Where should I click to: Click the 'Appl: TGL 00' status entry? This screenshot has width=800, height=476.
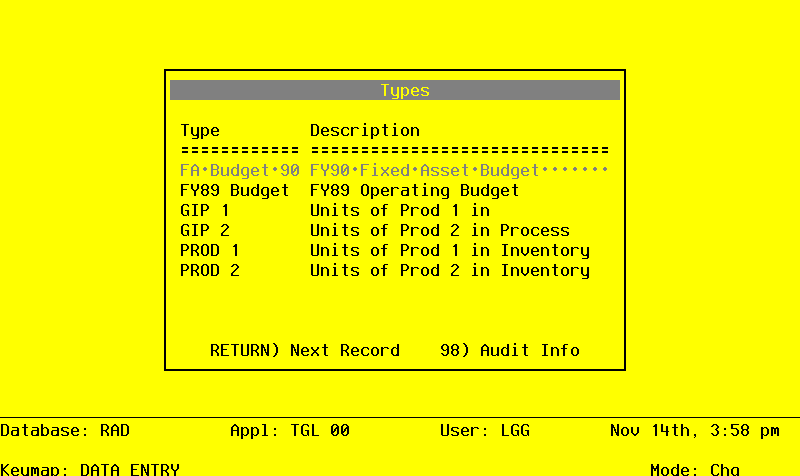(x=290, y=431)
